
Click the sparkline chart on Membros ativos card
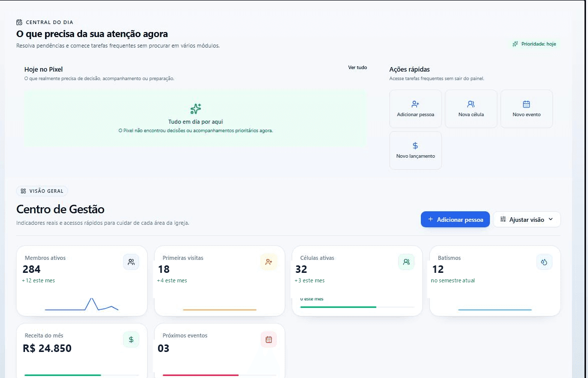pos(82,304)
